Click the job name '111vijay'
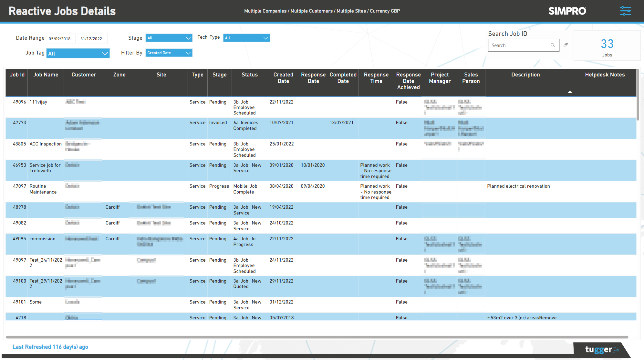This screenshot has width=644, height=360. pos(38,102)
